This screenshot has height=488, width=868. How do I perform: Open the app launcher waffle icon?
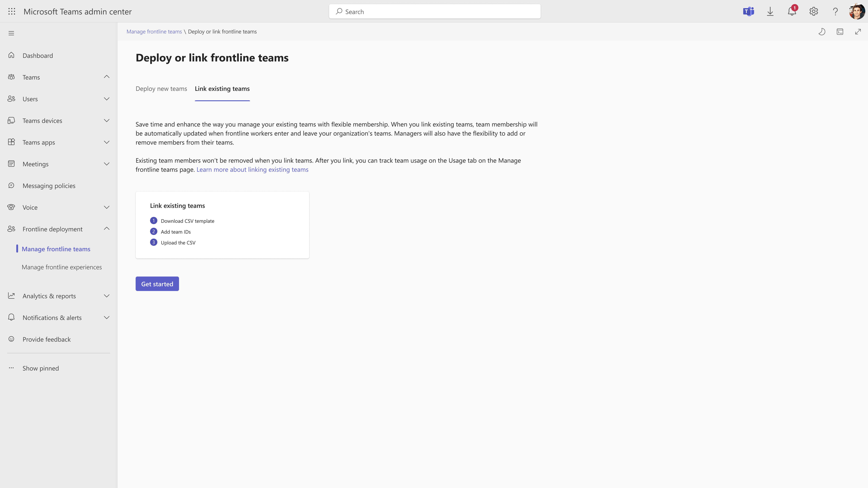(x=11, y=11)
